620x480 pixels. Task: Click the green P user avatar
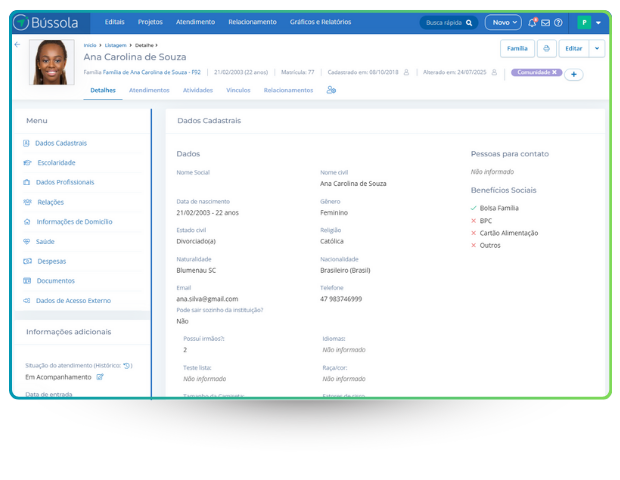pos(584,23)
